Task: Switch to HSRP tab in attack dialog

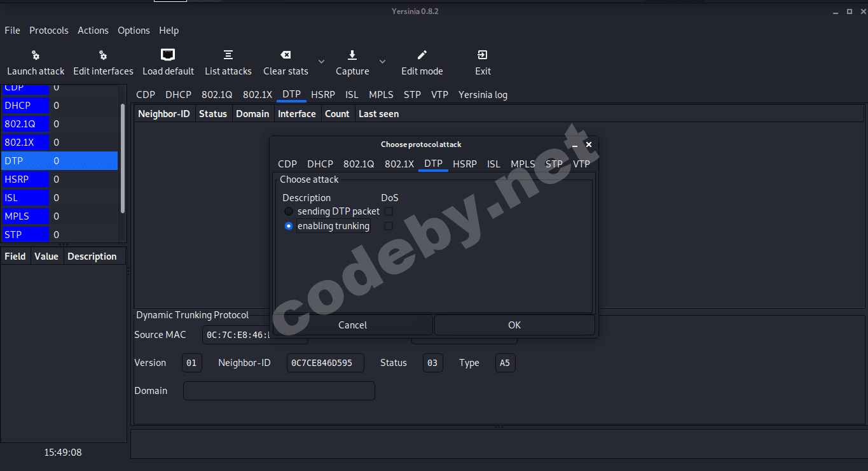Action: pyautogui.click(x=465, y=164)
